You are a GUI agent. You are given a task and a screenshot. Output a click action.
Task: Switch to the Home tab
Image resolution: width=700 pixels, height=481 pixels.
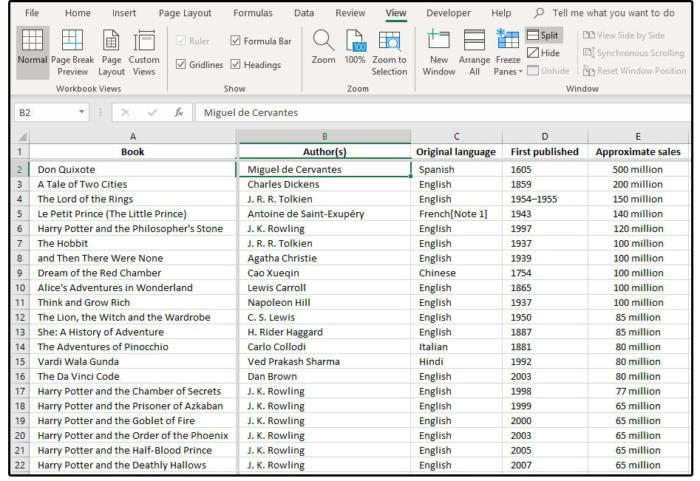point(78,13)
